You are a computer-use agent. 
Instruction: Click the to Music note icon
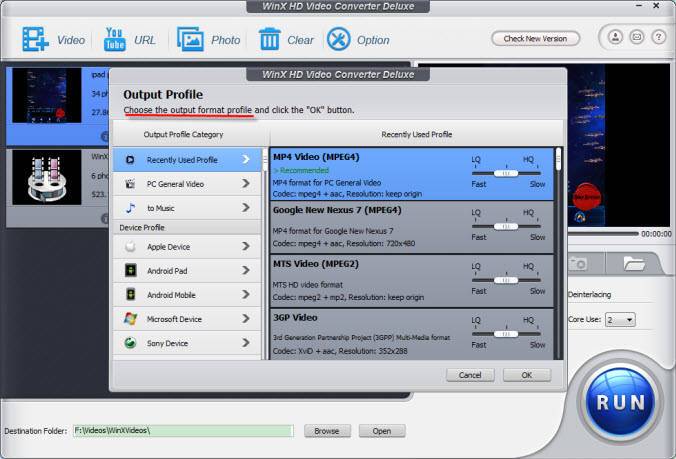coord(130,208)
